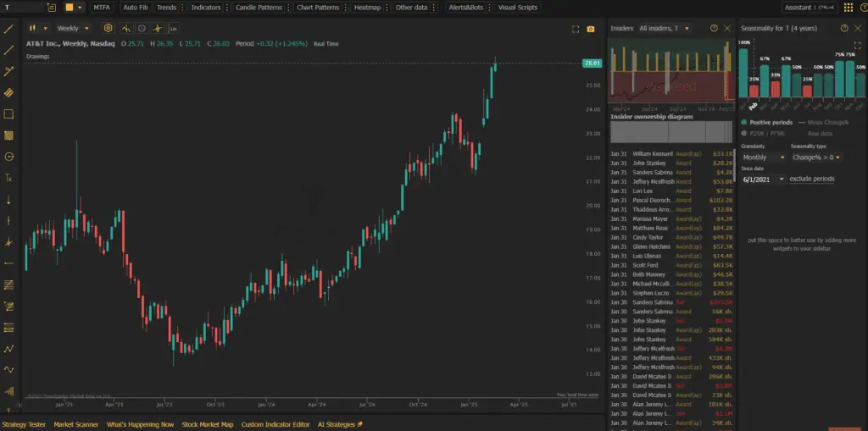This screenshot has height=431, width=868.
Task: Close the Seasonality widget
Action: [x=858, y=28]
